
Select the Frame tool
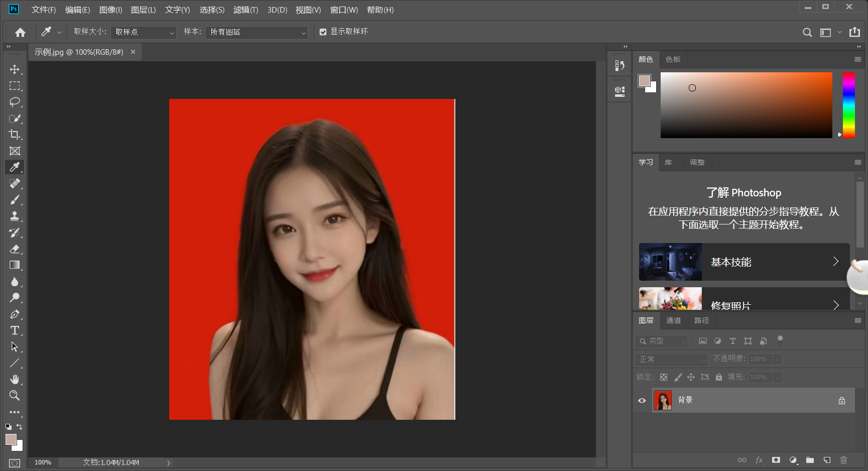[15, 151]
